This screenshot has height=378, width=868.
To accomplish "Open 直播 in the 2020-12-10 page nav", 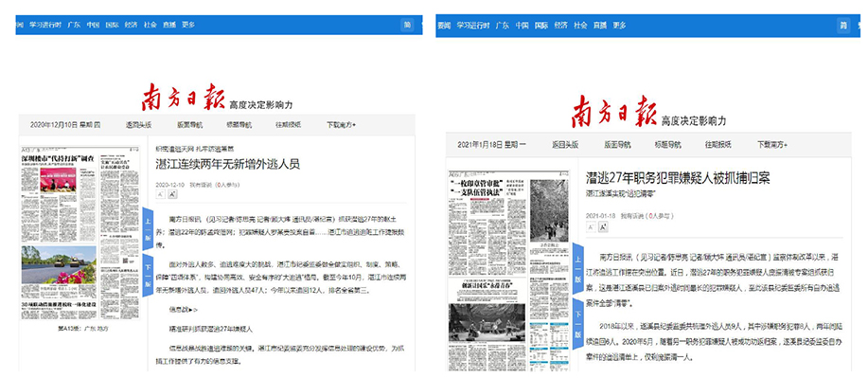I will coord(169,25).
